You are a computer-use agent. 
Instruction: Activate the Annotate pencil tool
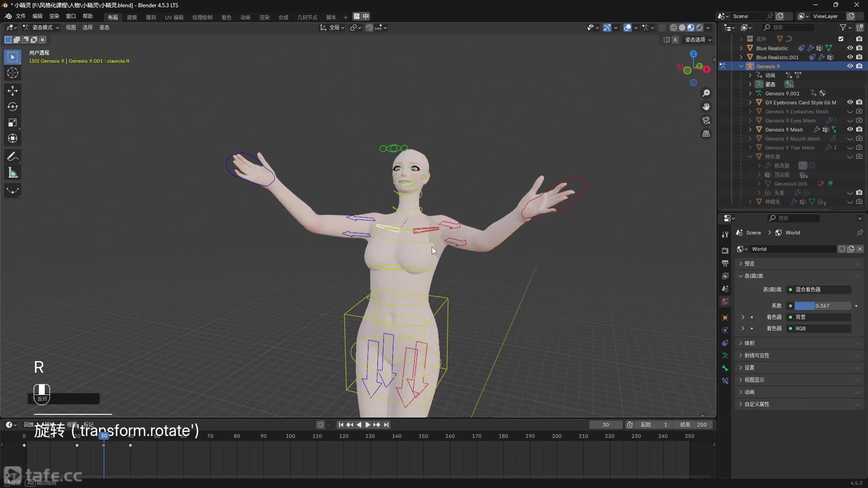[13, 157]
